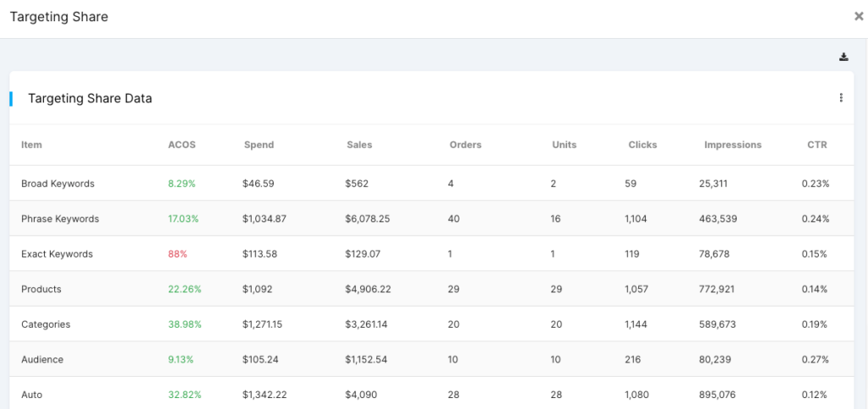Click the 463,539 impressions cell
868x409 pixels.
tap(718, 218)
